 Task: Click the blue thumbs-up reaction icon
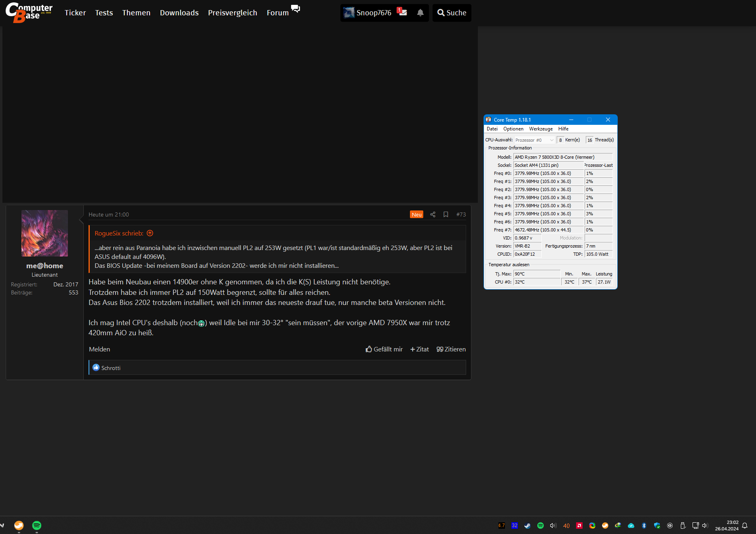tap(96, 368)
